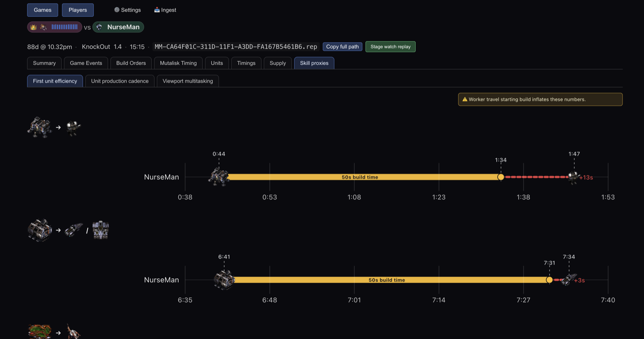
Task: Select the obscured barcode player name
Action: [x=64, y=27]
